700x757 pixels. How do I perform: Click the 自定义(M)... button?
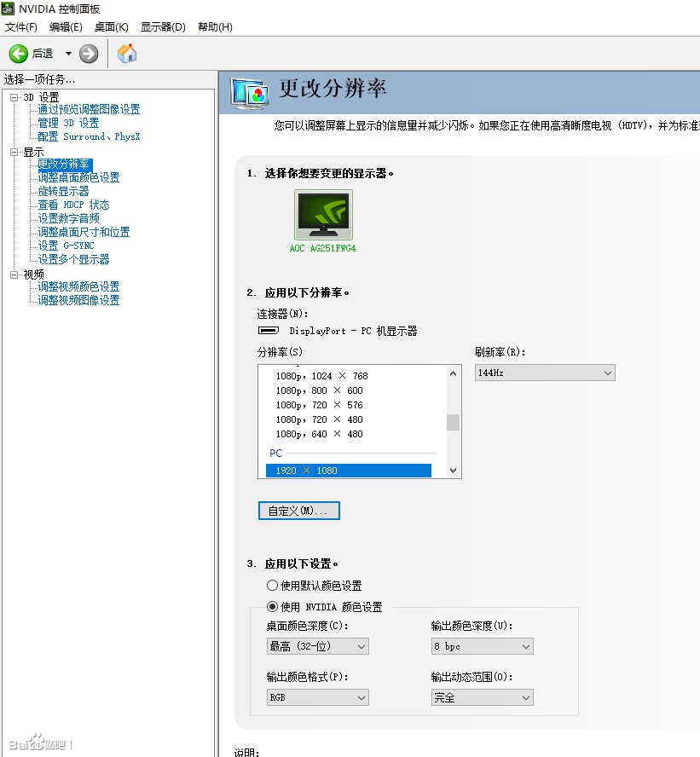(x=299, y=511)
